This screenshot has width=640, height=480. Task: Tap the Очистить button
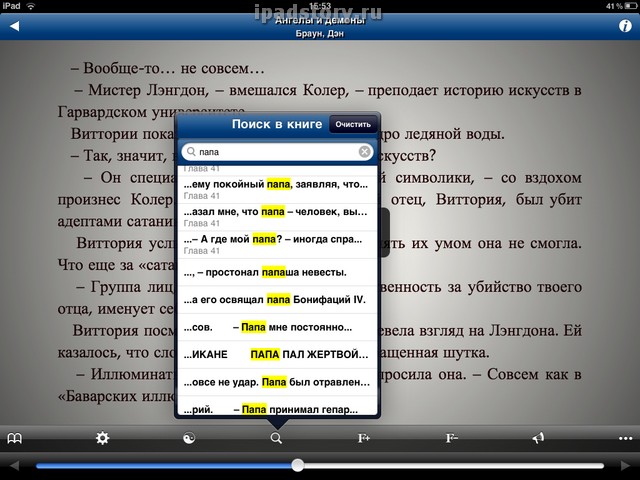pos(353,124)
